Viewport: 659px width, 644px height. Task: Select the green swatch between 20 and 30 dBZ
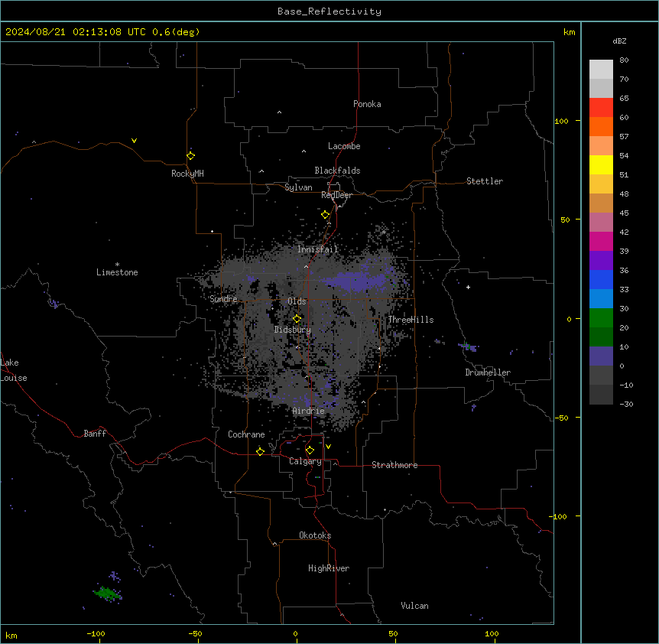pos(601,318)
